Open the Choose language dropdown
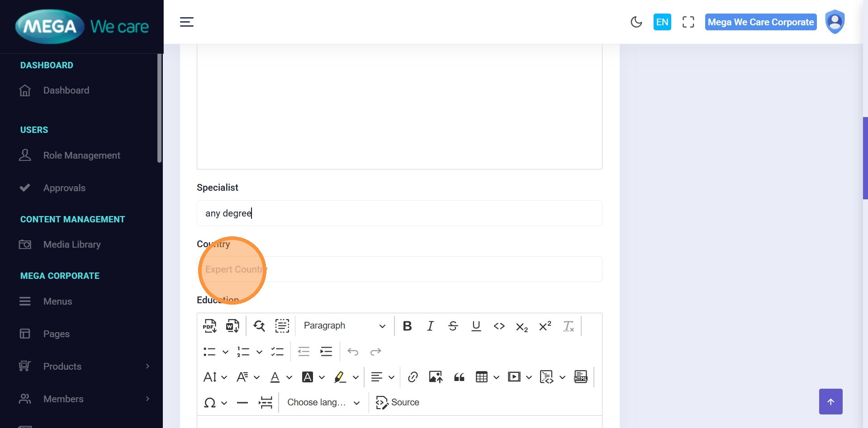Viewport: 868px width, 428px height. 323,402
